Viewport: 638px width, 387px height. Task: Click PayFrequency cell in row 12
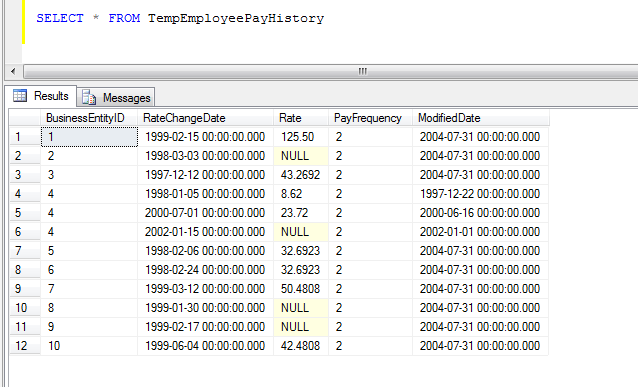370,346
